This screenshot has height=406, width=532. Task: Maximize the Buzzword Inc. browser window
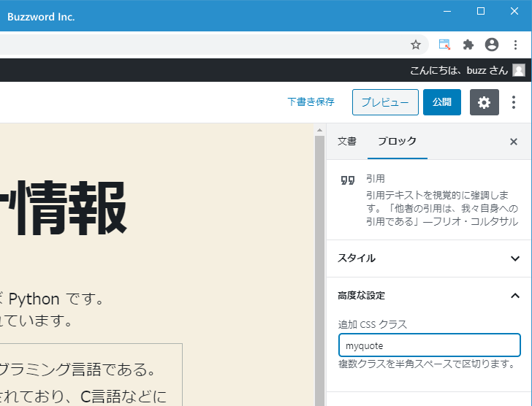click(x=481, y=11)
